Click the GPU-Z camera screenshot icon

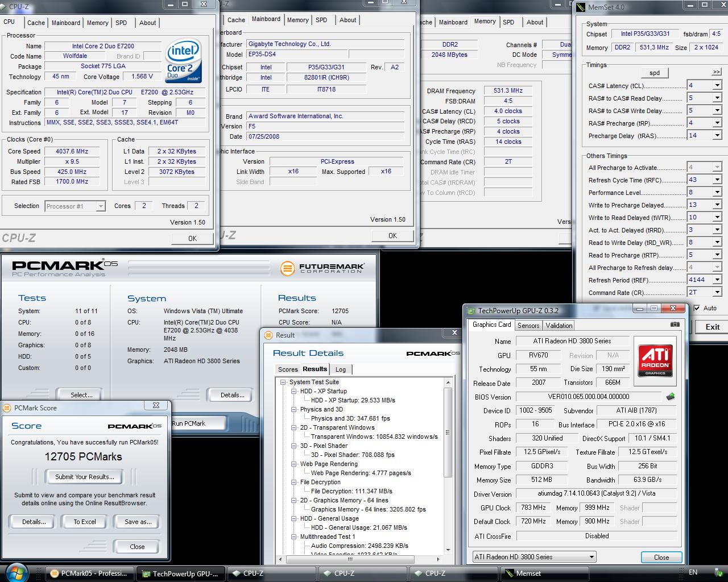(x=675, y=325)
